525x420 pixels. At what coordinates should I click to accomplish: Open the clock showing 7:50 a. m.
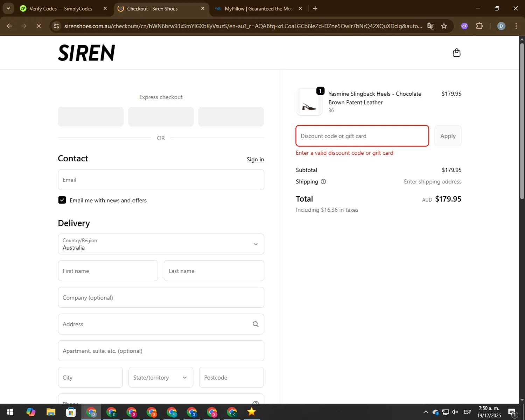point(489,412)
